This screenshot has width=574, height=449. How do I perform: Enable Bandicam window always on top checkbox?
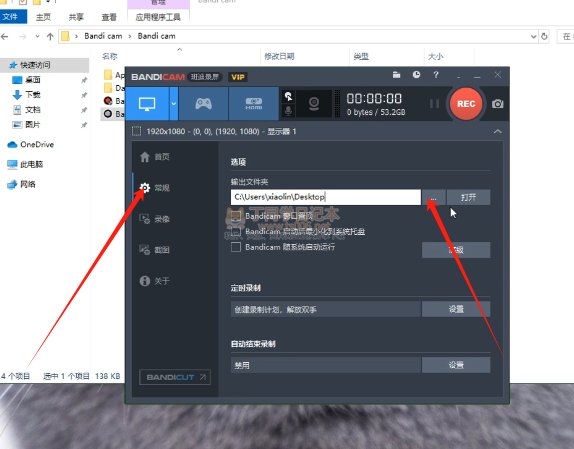pyautogui.click(x=236, y=216)
